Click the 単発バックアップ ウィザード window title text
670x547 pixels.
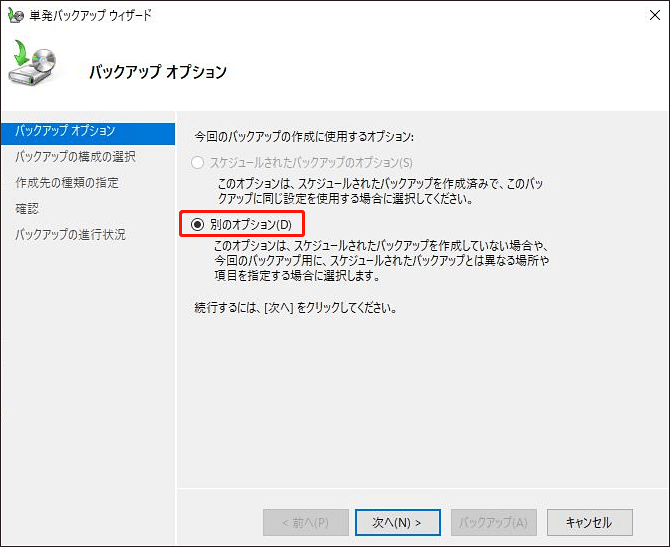91,16
